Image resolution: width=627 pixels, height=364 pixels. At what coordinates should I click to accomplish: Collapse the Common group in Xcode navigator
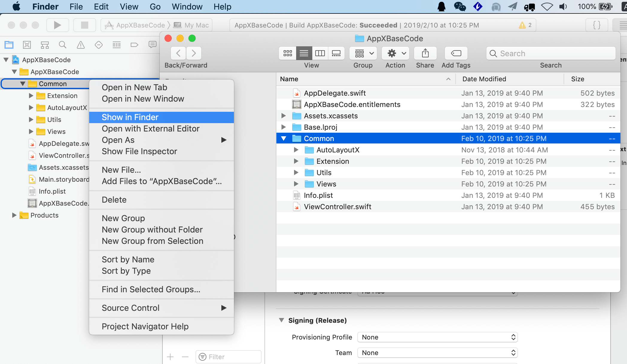23,84
